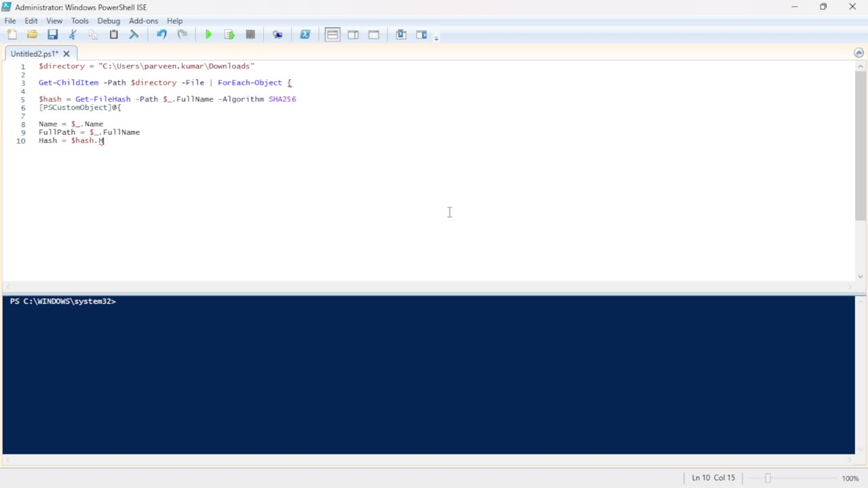Place cursor at end of line 10
This screenshot has height=488, width=868.
[104, 140]
